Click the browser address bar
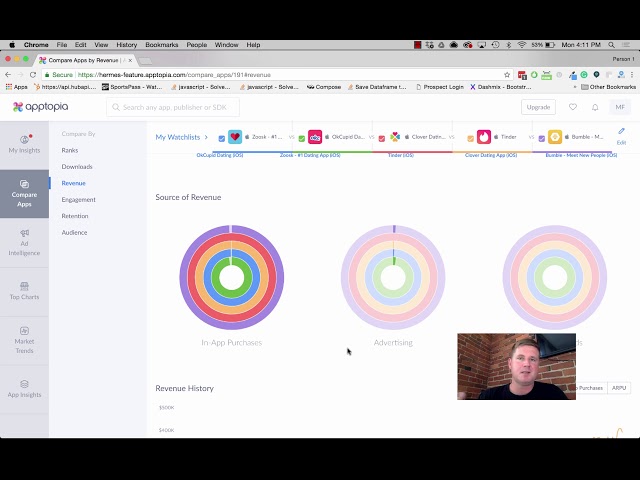The image size is (640, 480). point(278,75)
